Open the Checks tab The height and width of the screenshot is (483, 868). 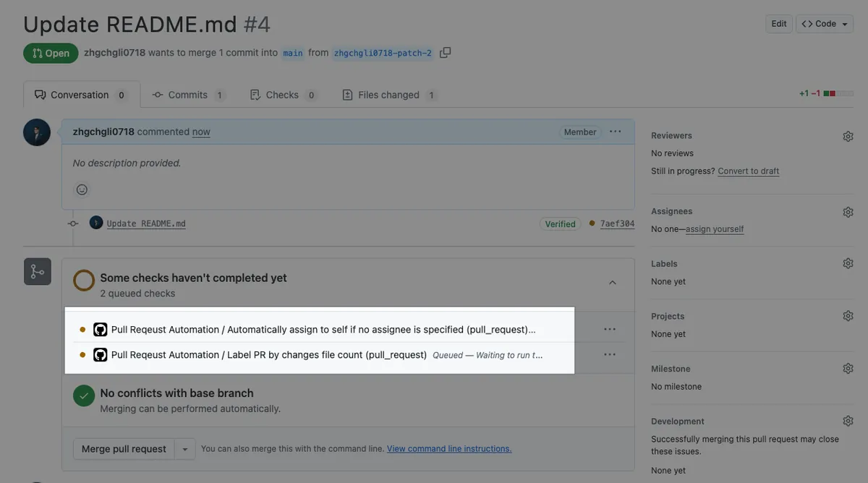click(x=282, y=95)
